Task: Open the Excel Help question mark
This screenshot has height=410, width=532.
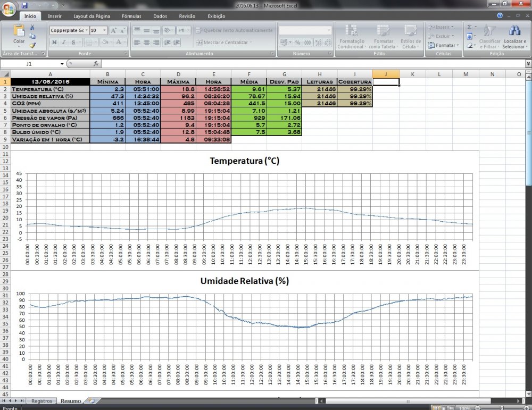Action: point(500,16)
